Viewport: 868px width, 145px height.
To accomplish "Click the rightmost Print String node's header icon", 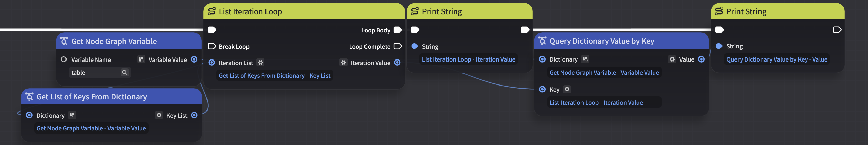I will point(719,11).
